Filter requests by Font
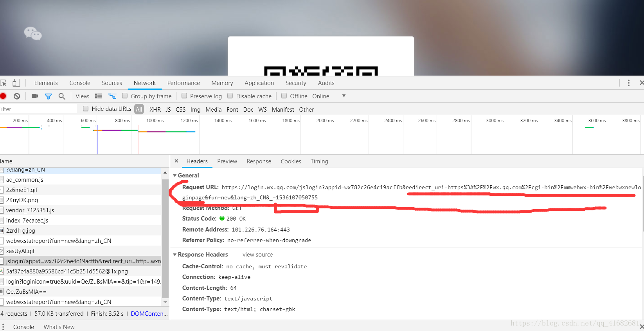Image resolution: width=644 pixels, height=331 pixels. tap(232, 110)
